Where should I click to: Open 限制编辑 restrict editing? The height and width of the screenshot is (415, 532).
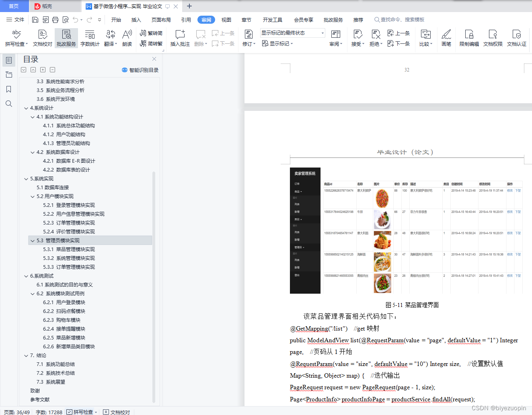point(469,38)
